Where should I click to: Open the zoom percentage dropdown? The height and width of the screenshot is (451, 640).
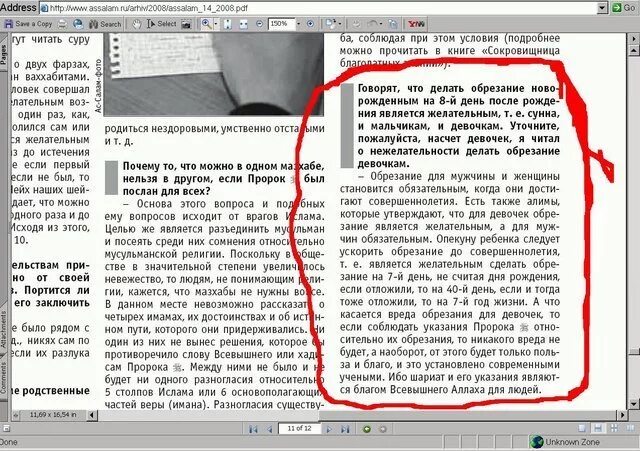point(298,24)
